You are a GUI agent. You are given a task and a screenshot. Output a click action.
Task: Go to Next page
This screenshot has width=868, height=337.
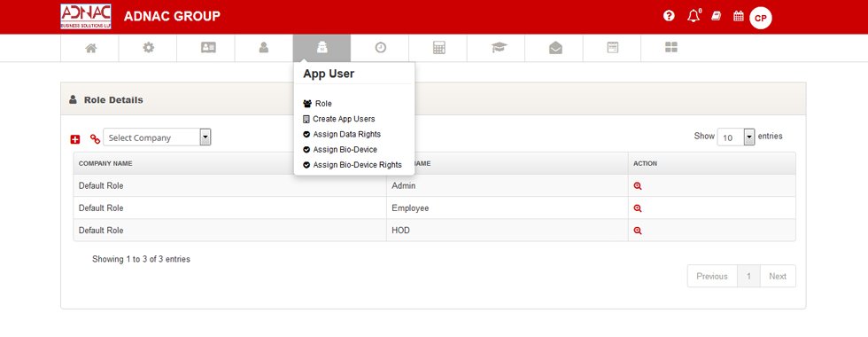point(778,276)
